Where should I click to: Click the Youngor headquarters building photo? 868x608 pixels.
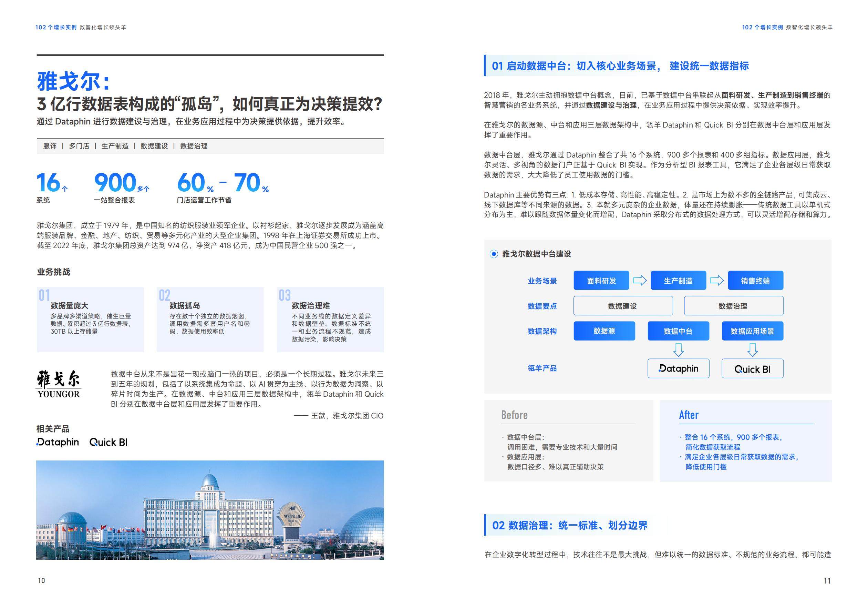pyautogui.click(x=210, y=510)
